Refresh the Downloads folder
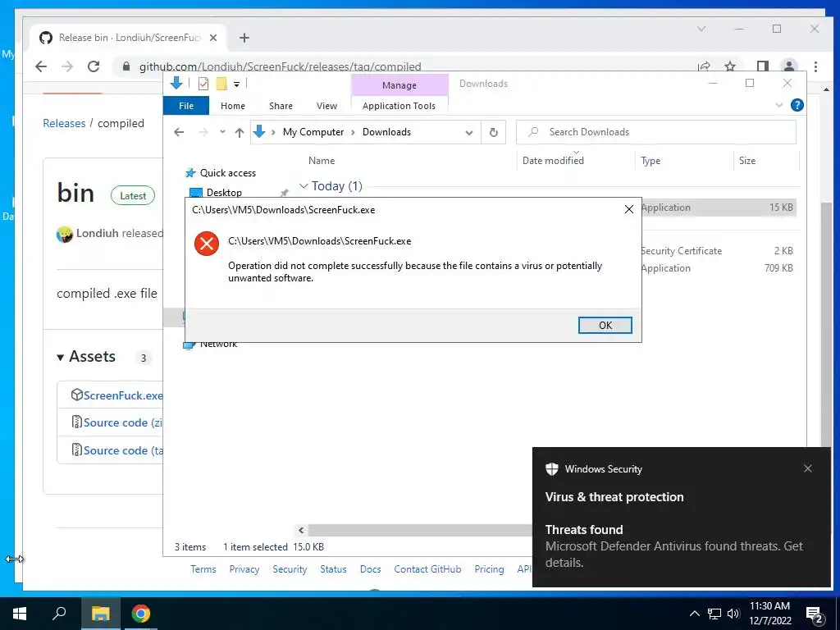Screen dimensions: 840x630 pyautogui.click(x=493, y=132)
